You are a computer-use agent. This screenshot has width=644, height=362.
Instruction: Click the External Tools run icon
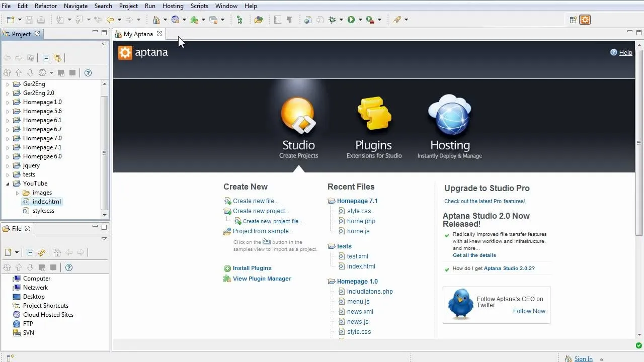pos(370,20)
